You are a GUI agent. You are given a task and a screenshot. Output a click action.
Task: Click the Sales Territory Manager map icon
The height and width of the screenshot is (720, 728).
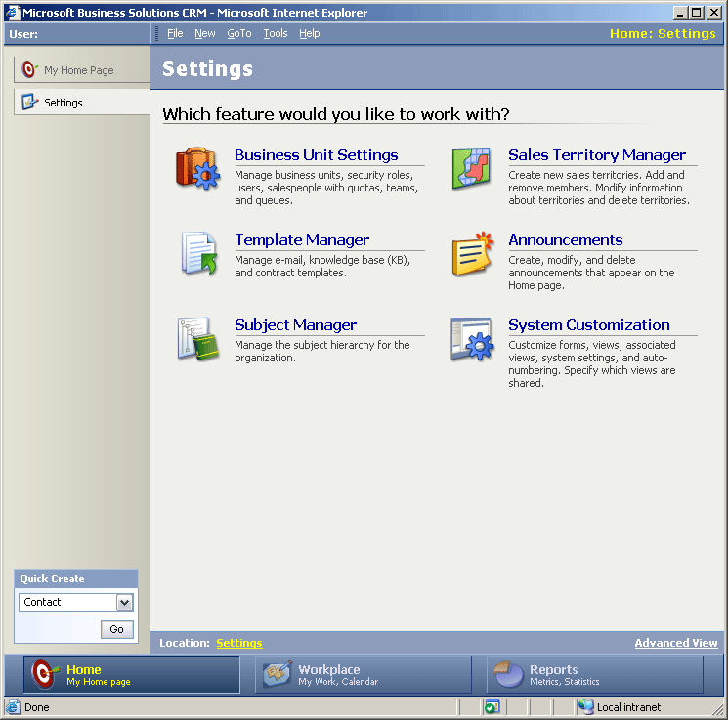(471, 168)
